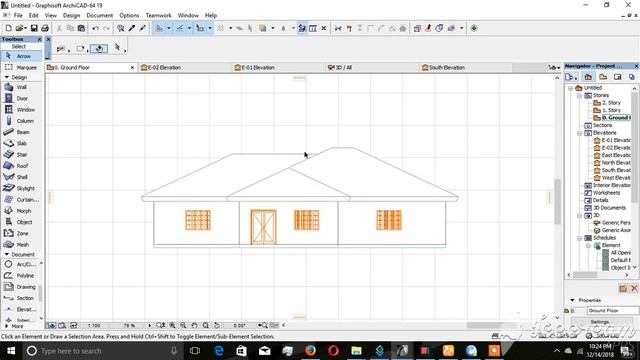Select the Stair tool
Image resolution: width=640 pixels, height=360 pixels.
tap(21, 155)
